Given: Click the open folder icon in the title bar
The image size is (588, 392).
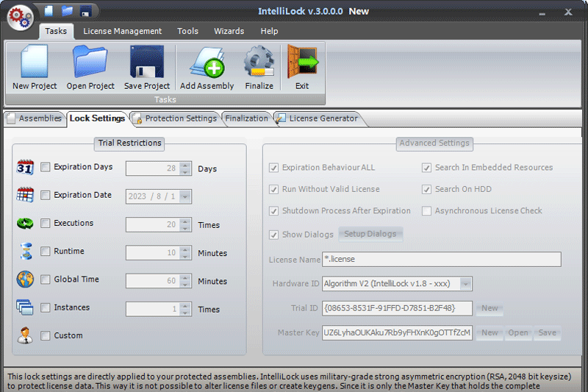Looking at the screenshot, I should pos(67,11).
